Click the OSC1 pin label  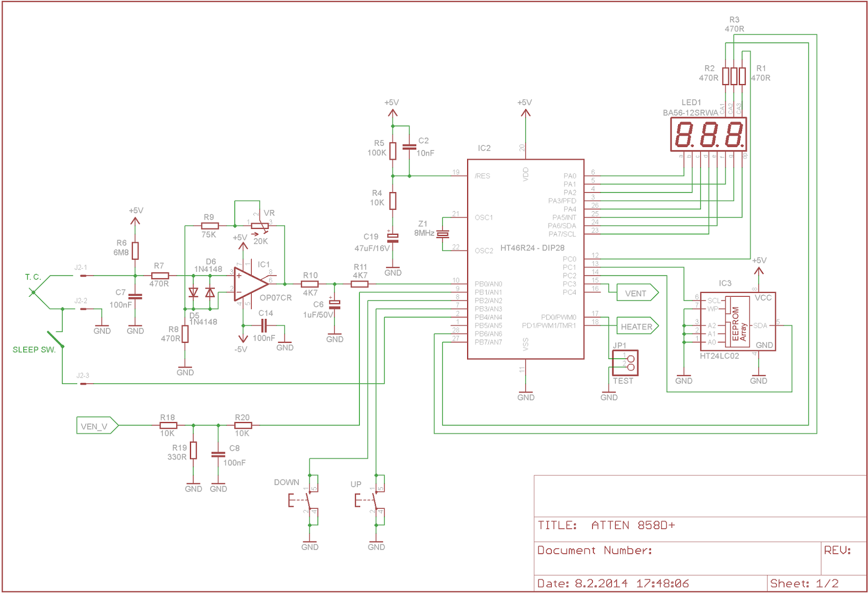pos(484,218)
